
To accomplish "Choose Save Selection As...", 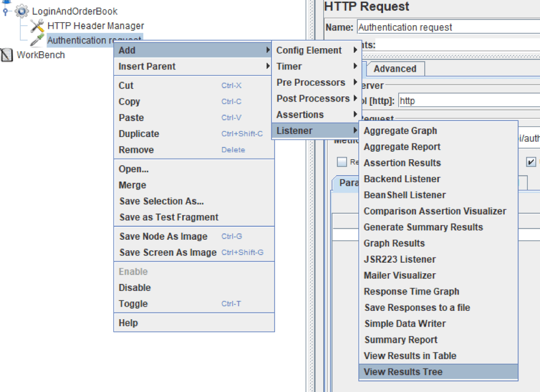I will point(193,201).
